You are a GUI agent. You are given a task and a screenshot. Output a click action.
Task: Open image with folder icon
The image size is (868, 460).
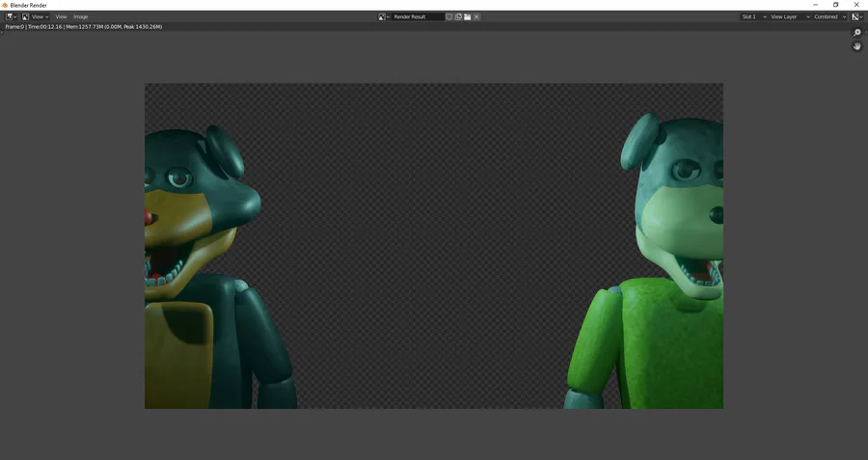(467, 16)
